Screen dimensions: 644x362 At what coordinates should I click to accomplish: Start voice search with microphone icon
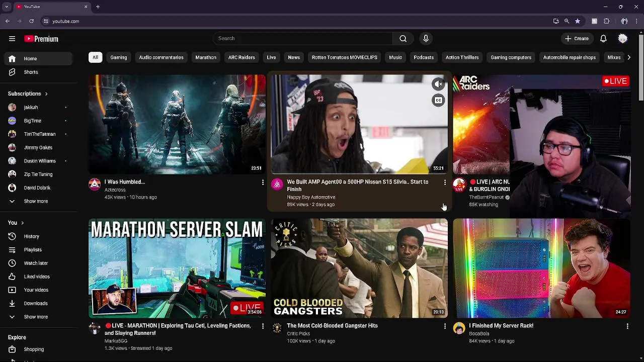(426, 38)
